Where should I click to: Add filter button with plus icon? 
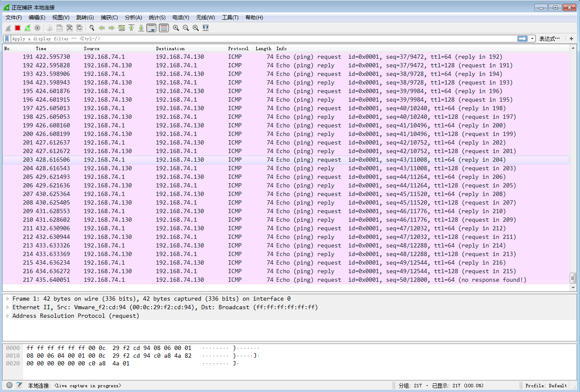pos(571,39)
